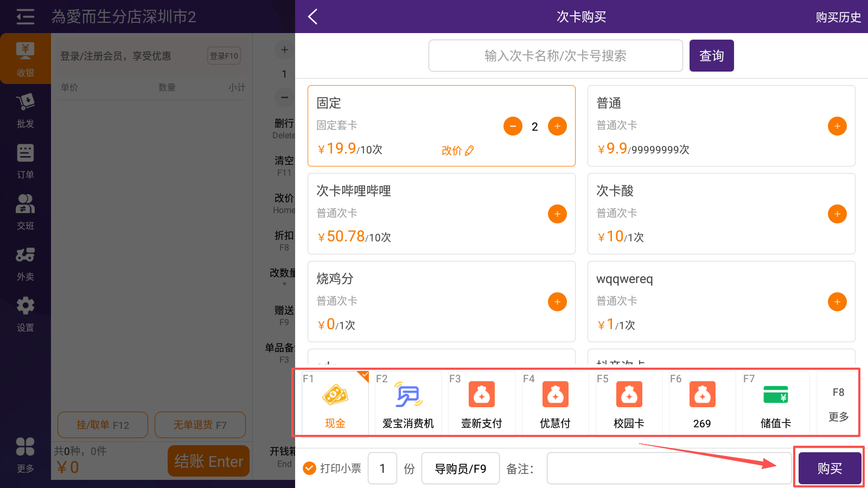
Task: Add the 次卡哔哩哔哩 card with plus
Action: tap(557, 214)
